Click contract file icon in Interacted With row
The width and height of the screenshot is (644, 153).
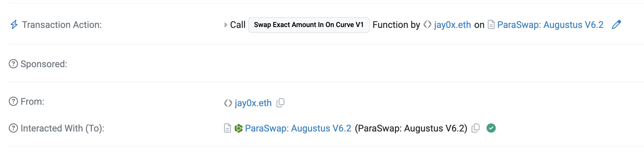coord(227,128)
